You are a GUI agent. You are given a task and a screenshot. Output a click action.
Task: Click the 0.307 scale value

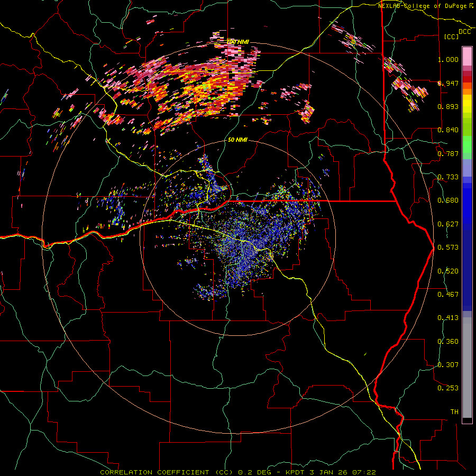click(448, 364)
